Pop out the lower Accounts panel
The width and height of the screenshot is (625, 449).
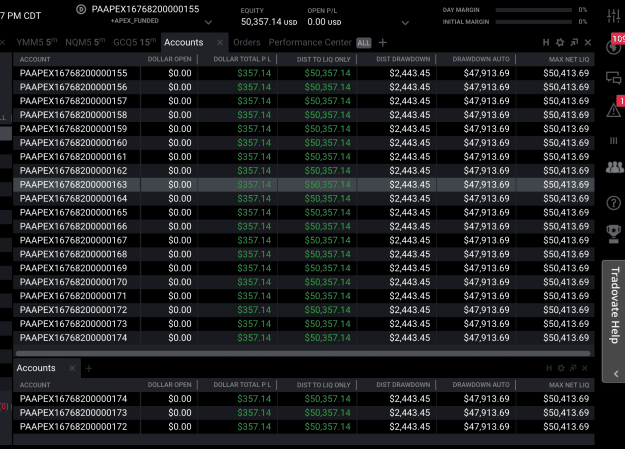pos(573,368)
